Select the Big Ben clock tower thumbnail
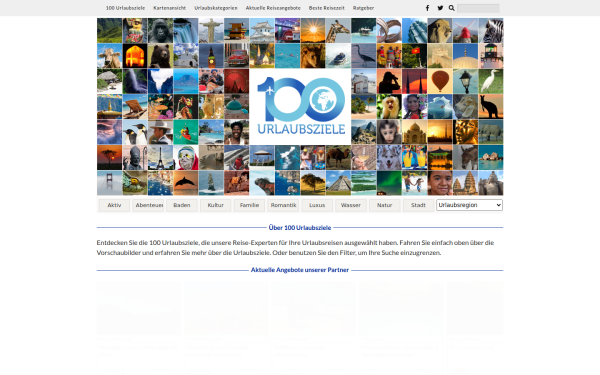Viewport: 600px width, 375px height. [x=211, y=56]
